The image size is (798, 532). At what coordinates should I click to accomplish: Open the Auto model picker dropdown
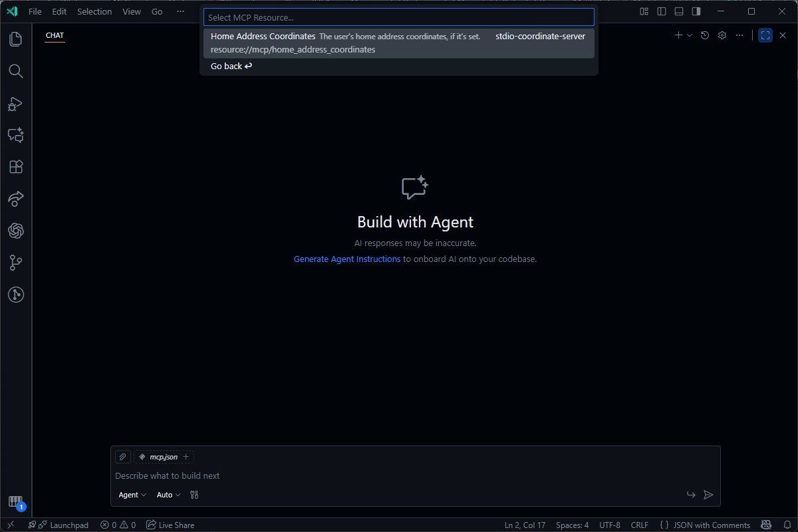tap(168, 494)
